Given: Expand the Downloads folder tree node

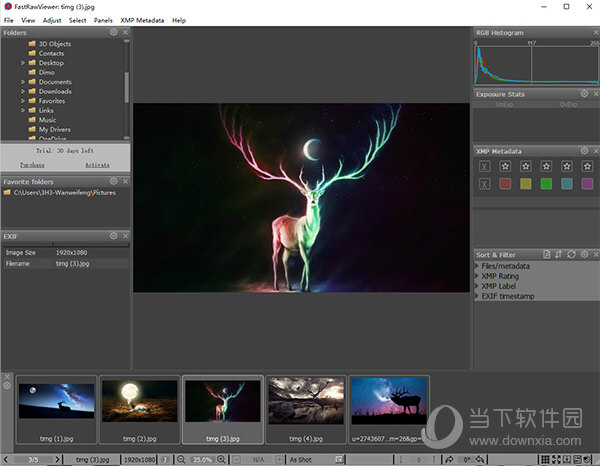Looking at the screenshot, I should coord(23,91).
